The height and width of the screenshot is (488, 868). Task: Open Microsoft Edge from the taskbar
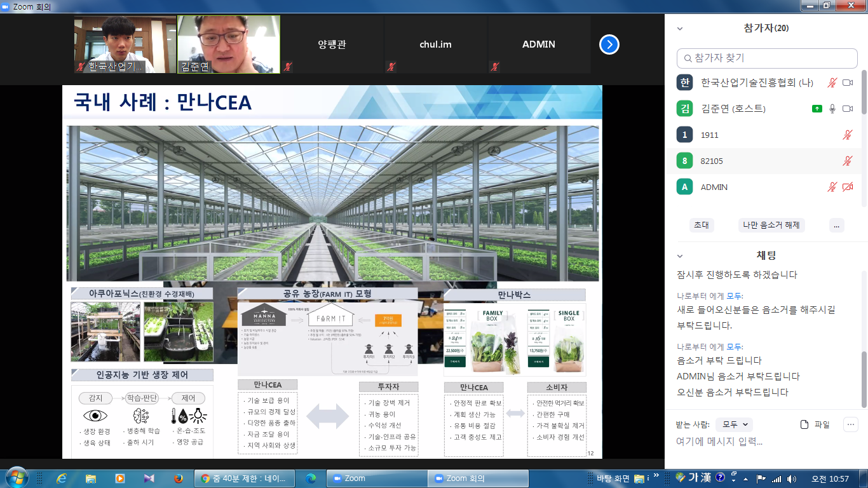(x=311, y=478)
